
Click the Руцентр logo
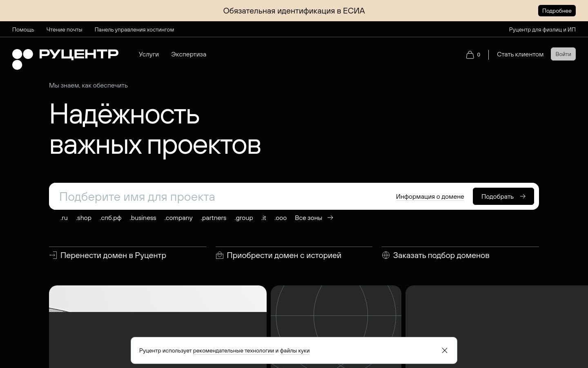tap(65, 59)
